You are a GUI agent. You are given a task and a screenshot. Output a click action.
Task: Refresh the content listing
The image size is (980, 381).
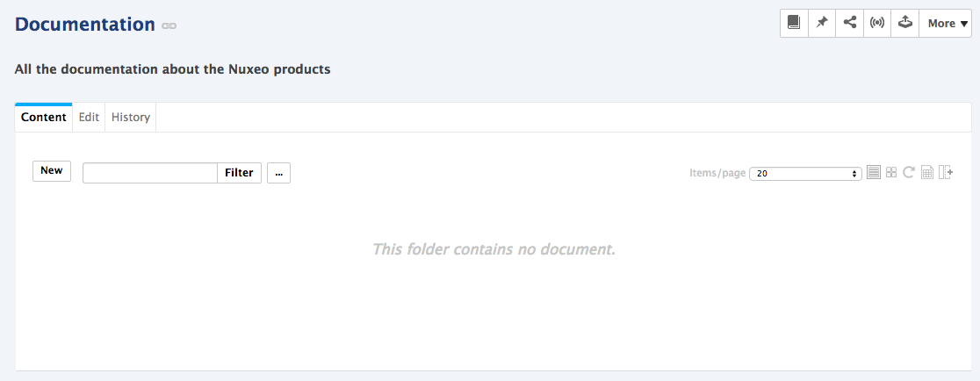[x=909, y=172]
